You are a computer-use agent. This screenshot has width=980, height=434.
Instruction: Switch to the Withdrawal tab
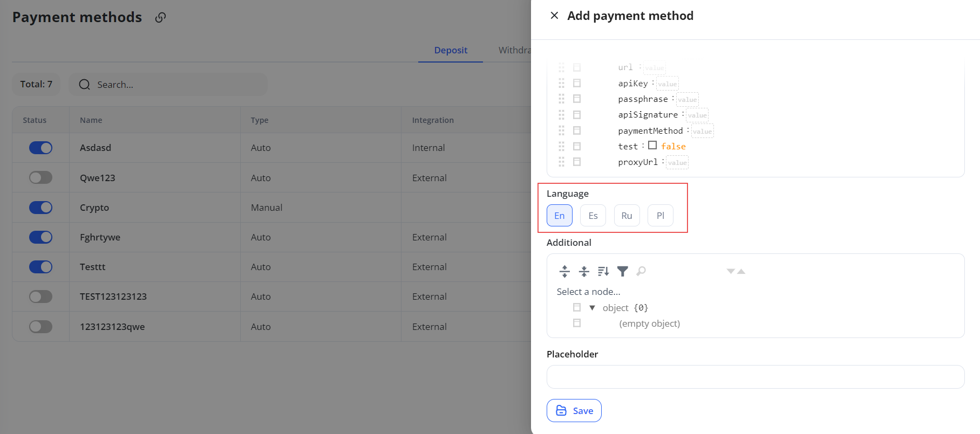point(515,50)
